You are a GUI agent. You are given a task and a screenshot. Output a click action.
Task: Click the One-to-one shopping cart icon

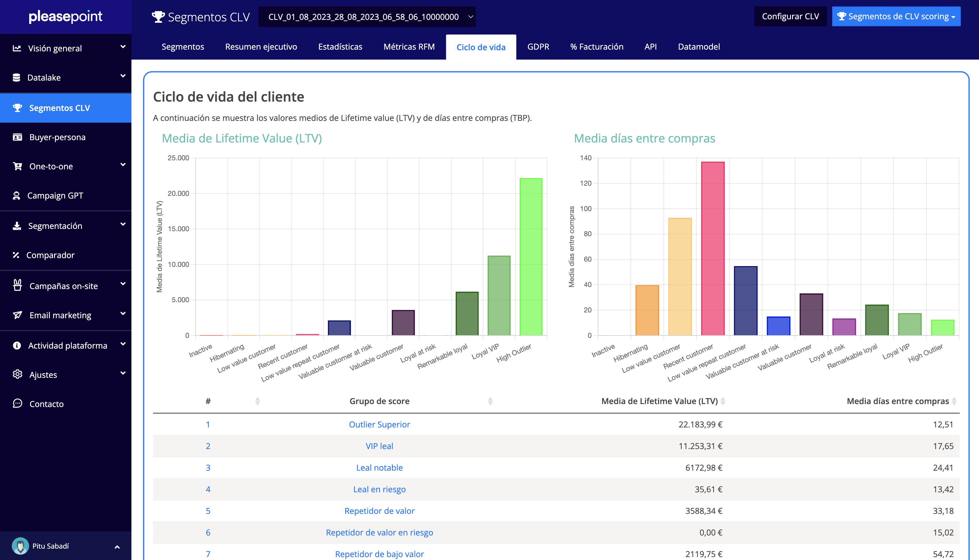pyautogui.click(x=17, y=166)
